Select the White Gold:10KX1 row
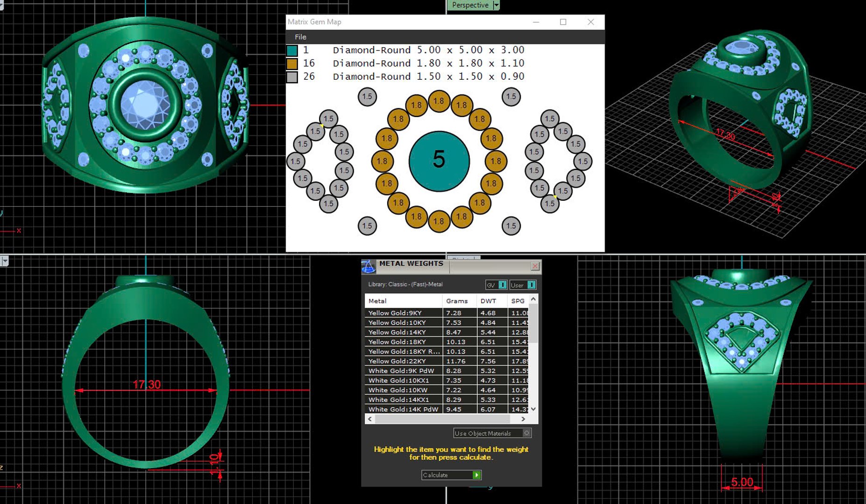The image size is (866, 504). [x=447, y=380]
